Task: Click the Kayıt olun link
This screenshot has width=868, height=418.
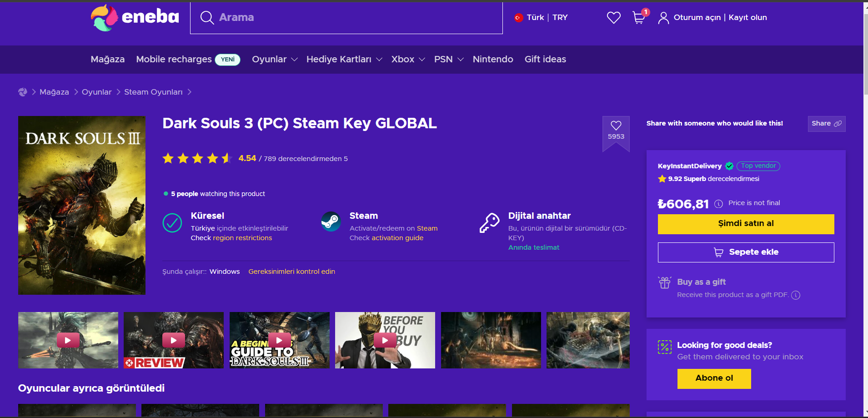Action: (x=748, y=18)
